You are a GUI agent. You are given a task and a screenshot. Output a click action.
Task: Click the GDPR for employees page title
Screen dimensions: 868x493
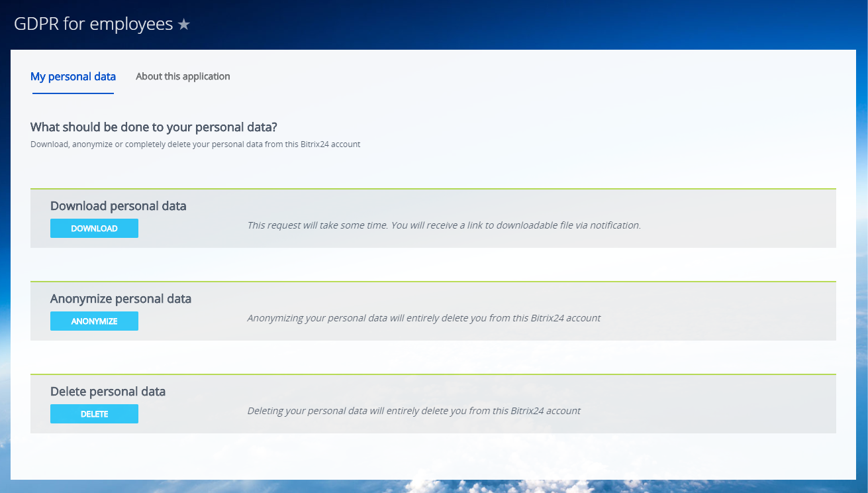[x=93, y=25]
